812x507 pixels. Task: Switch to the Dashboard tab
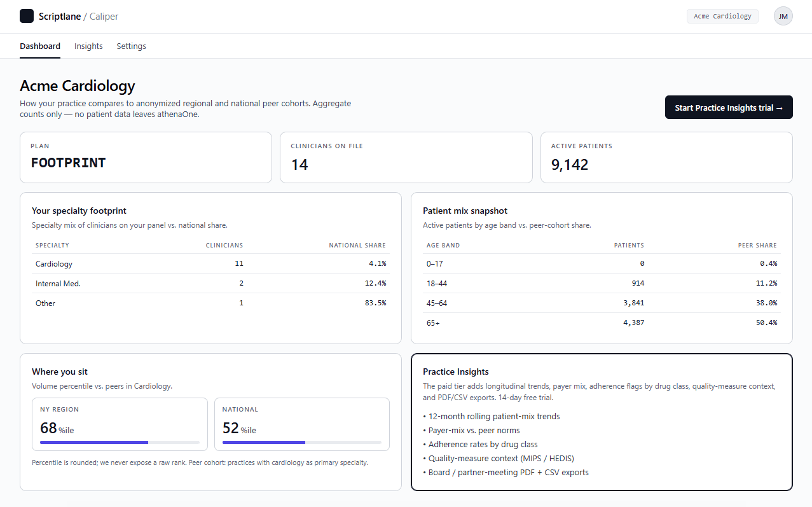[40, 46]
